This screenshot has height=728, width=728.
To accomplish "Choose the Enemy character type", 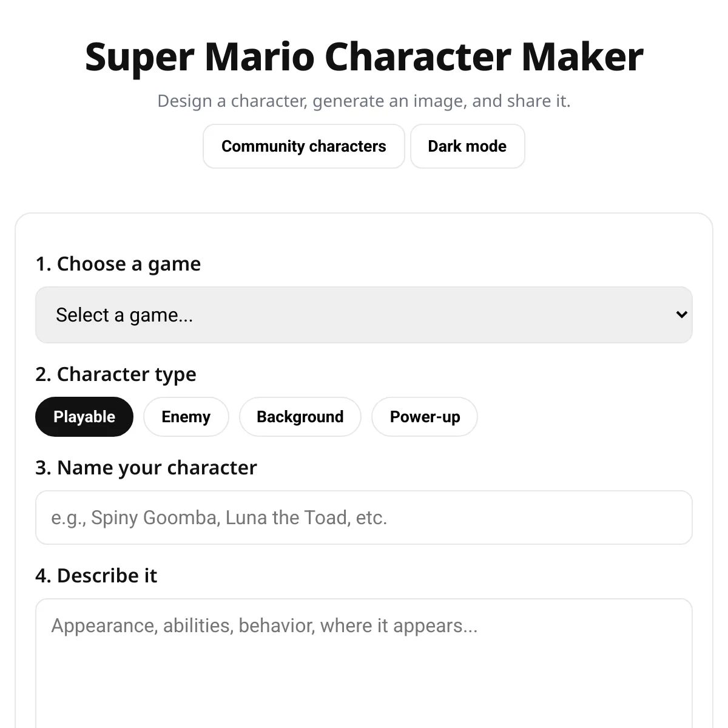I will 186,417.
